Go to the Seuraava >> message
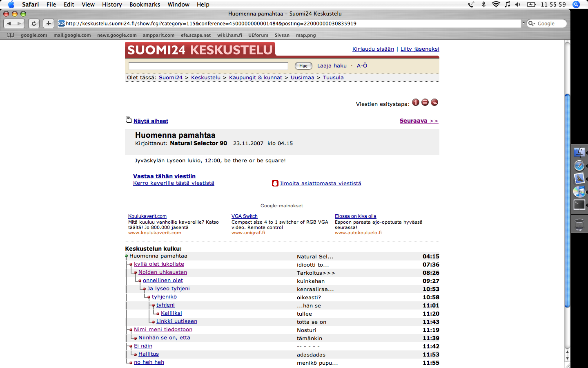 pyautogui.click(x=419, y=121)
